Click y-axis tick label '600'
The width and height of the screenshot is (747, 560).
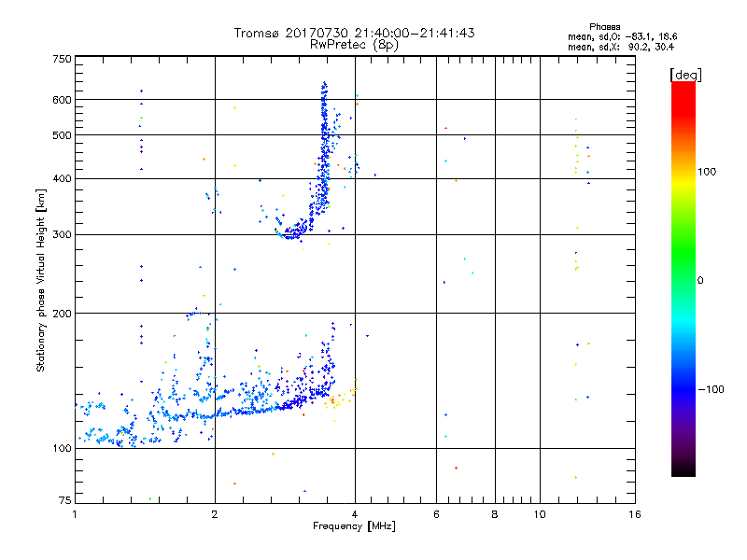coord(62,100)
